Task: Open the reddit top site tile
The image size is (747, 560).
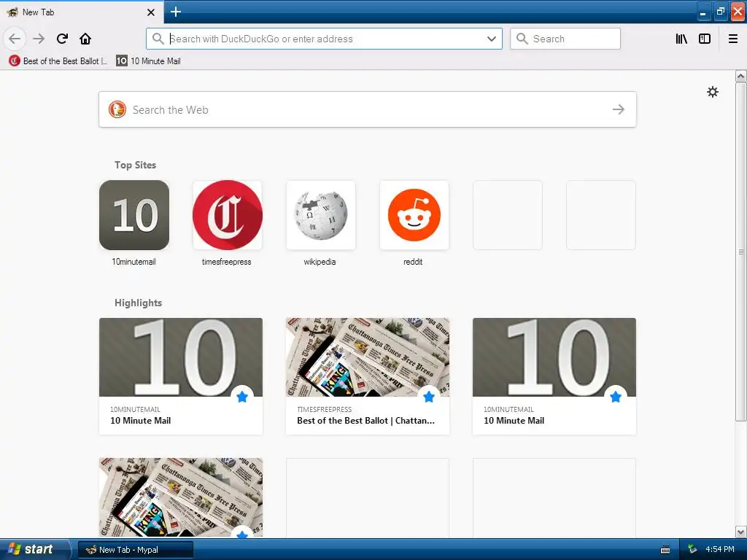Action: pos(414,215)
